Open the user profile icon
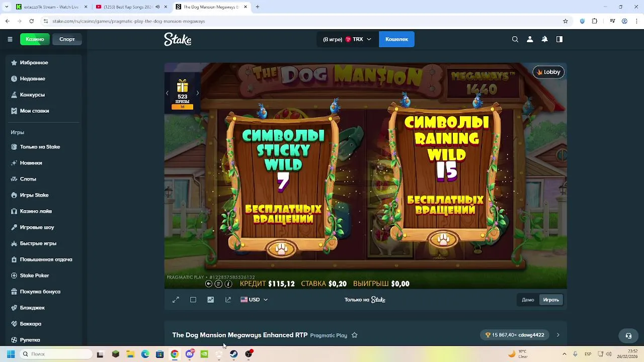644x362 pixels. (530, 39)
